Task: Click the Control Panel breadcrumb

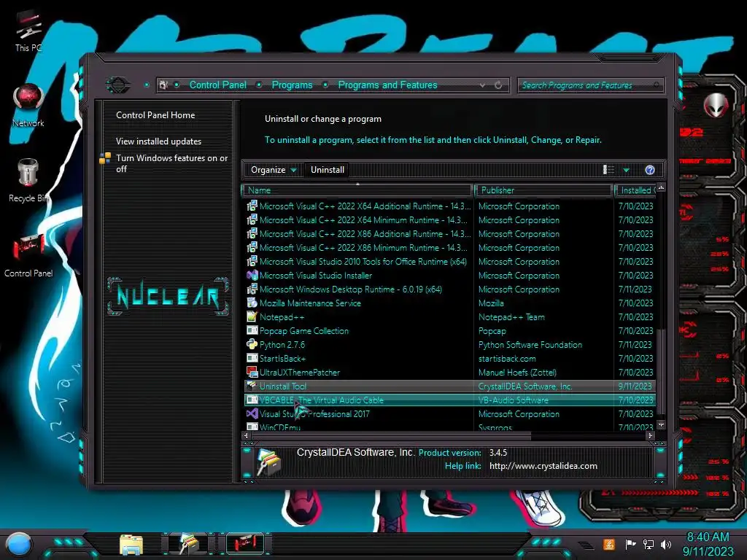Action: coord(217,85)
